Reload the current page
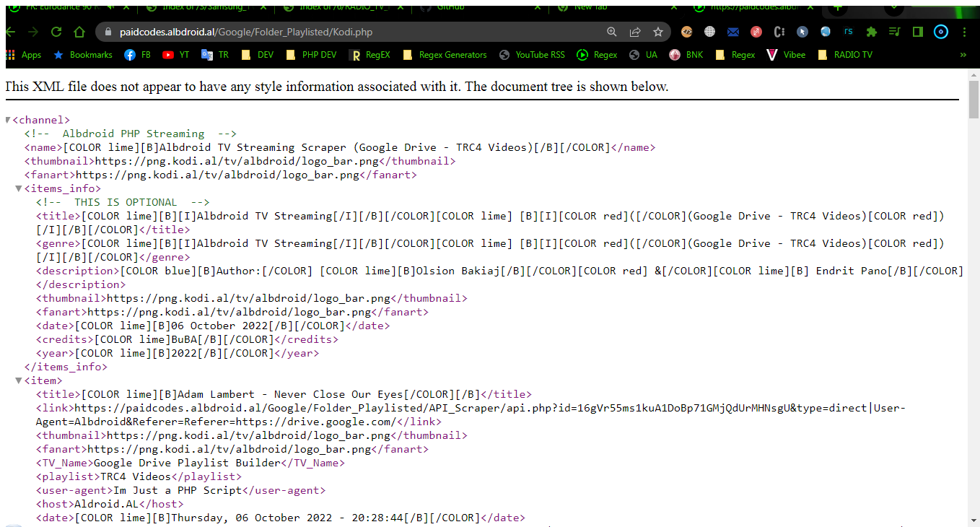 pyautogui.click(x=56, y=32)
